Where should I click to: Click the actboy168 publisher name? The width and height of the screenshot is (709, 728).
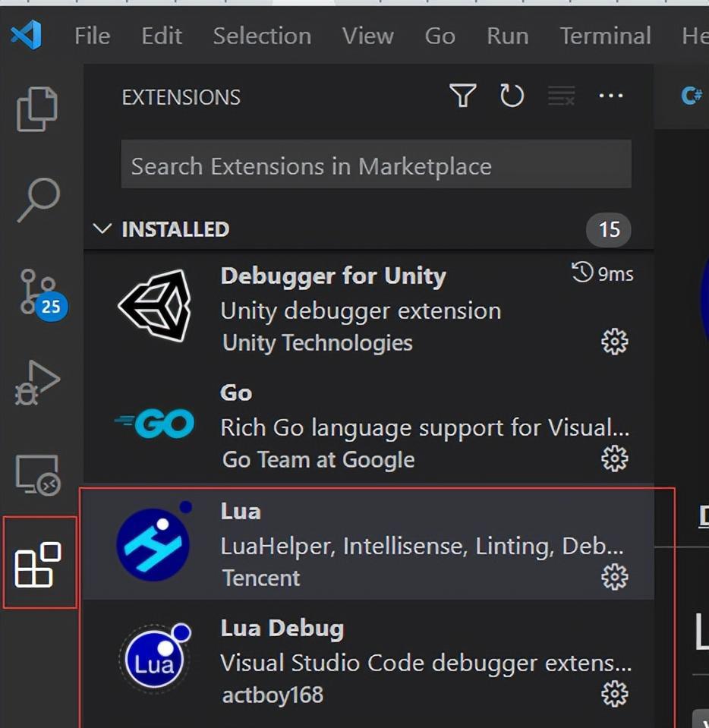coord(273,695)
